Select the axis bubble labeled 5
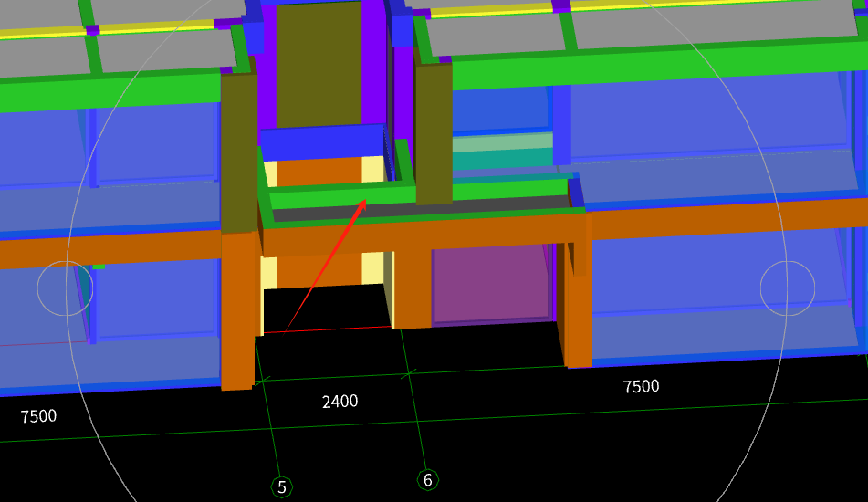 point(282,487)
